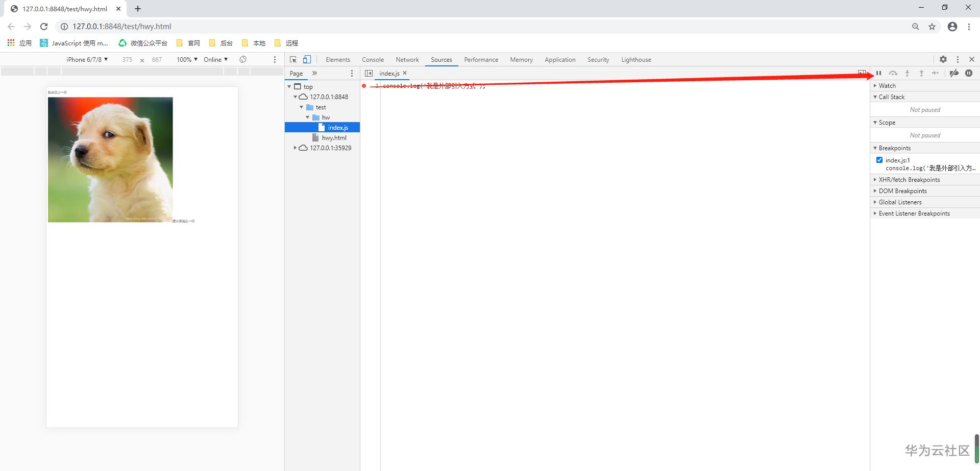Uncheck the index.js:1 breakpoint checkbox
The image size is (980, 471).
pos(879,160)
